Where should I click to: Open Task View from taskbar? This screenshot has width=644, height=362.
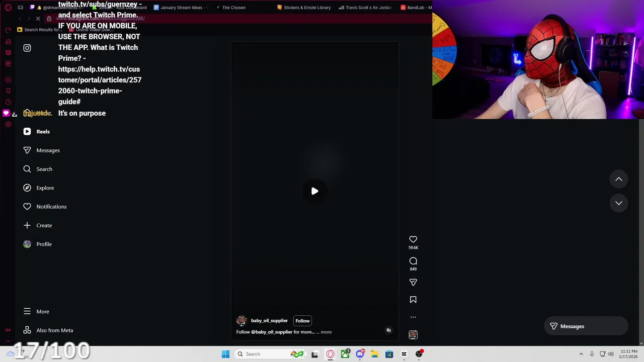[314, 354]
